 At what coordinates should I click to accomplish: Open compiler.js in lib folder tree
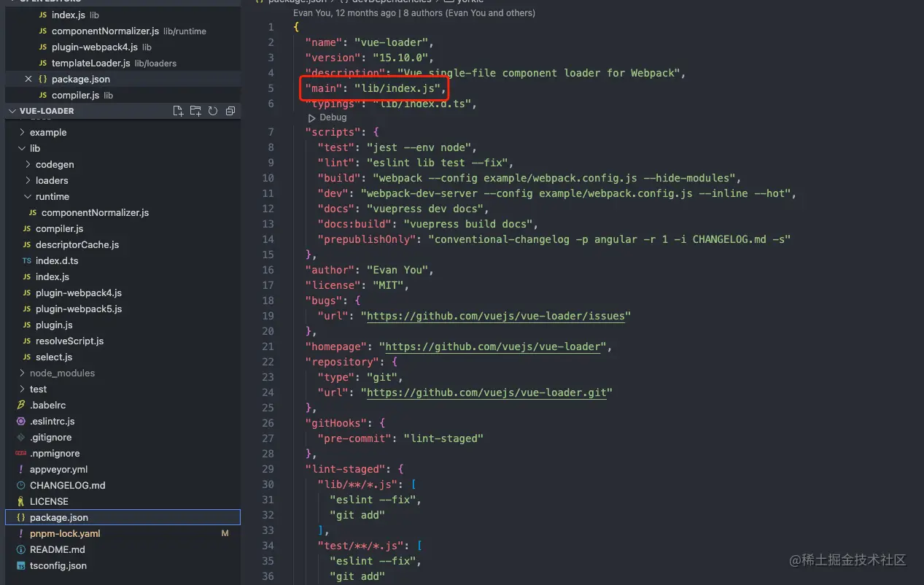click(x=123, y=228)
